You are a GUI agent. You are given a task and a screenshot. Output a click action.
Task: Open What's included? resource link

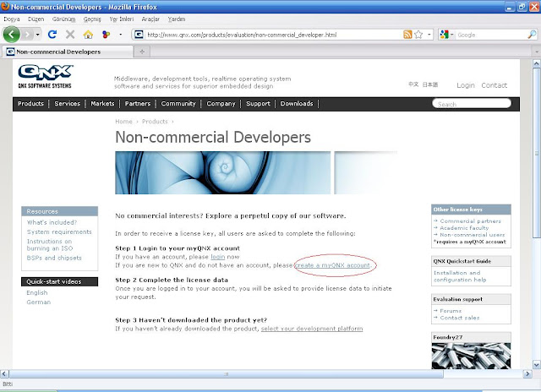pos(52,222)
